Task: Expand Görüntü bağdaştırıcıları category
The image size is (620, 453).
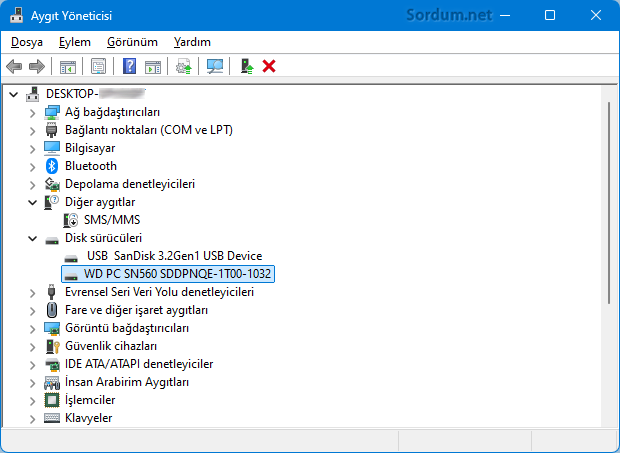Action: click(32, 328)
